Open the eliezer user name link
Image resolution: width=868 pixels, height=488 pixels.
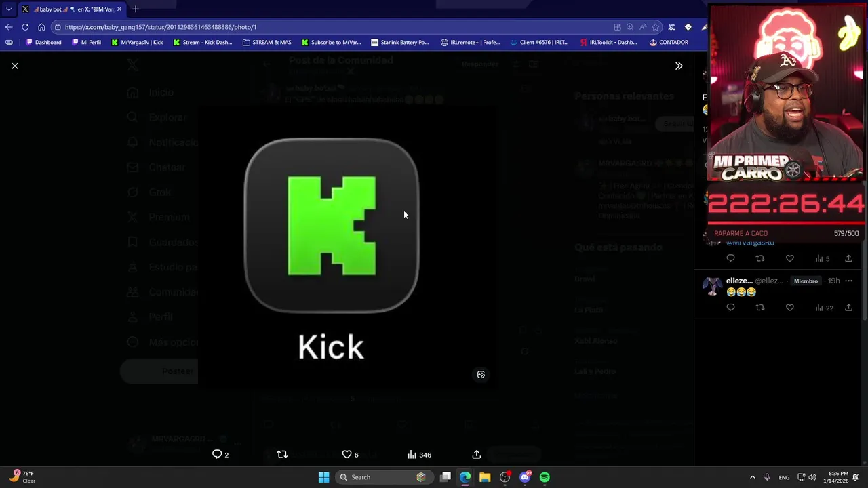coord(739,281)
